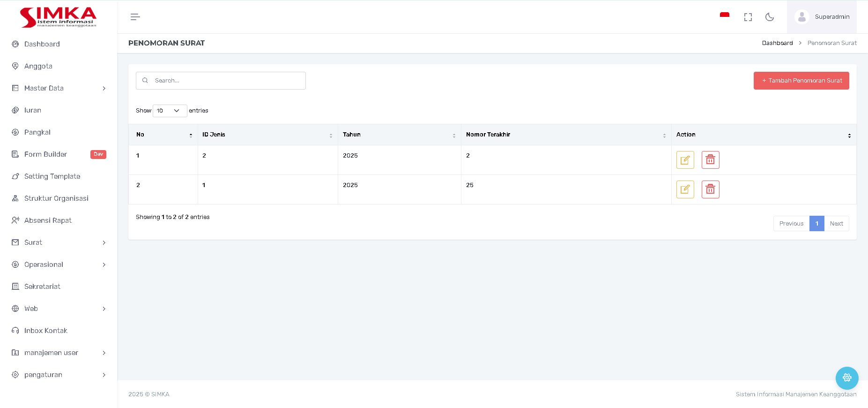Screen dimensions: 868x408
Task: Click the edit icon for row 2
Action: tap(685, 189)
